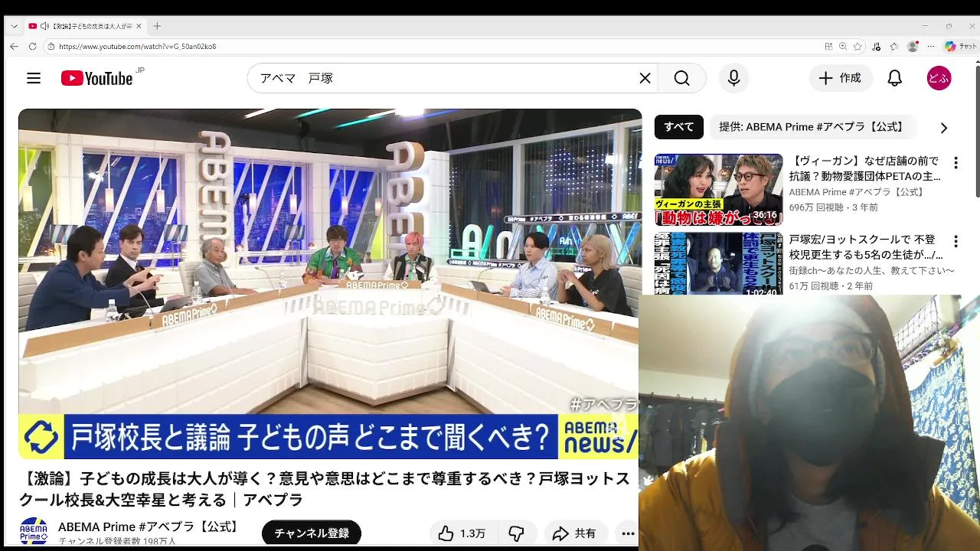Open the 街録ch channel name link
This screenshot has height=551, width=980.
coord(872,271)
